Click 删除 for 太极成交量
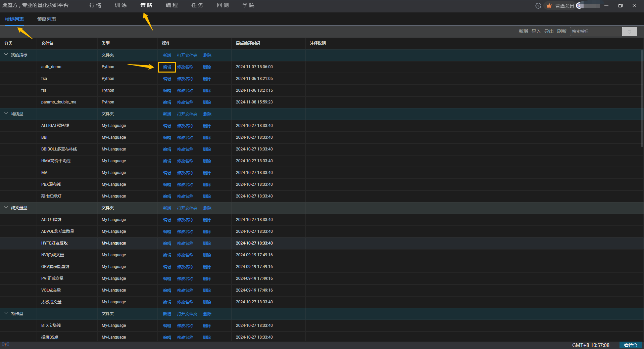 [x=207, y=302]
